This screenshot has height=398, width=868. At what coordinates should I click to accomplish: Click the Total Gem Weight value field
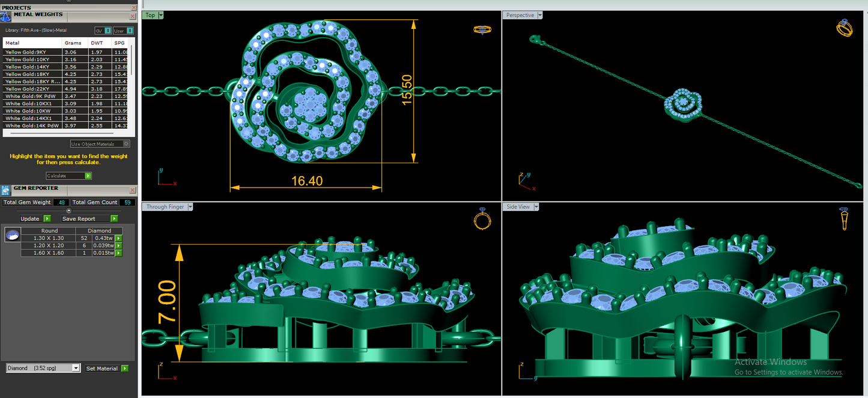(61, 203)
